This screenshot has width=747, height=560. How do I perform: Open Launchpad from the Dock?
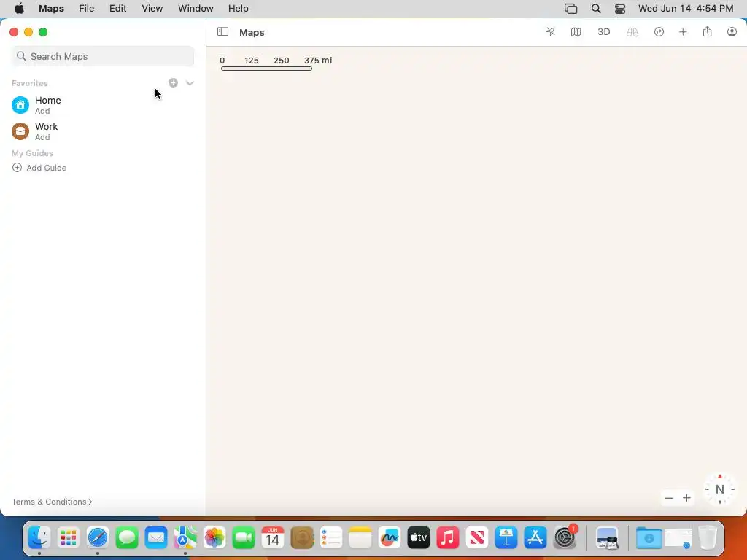[68, 538]
